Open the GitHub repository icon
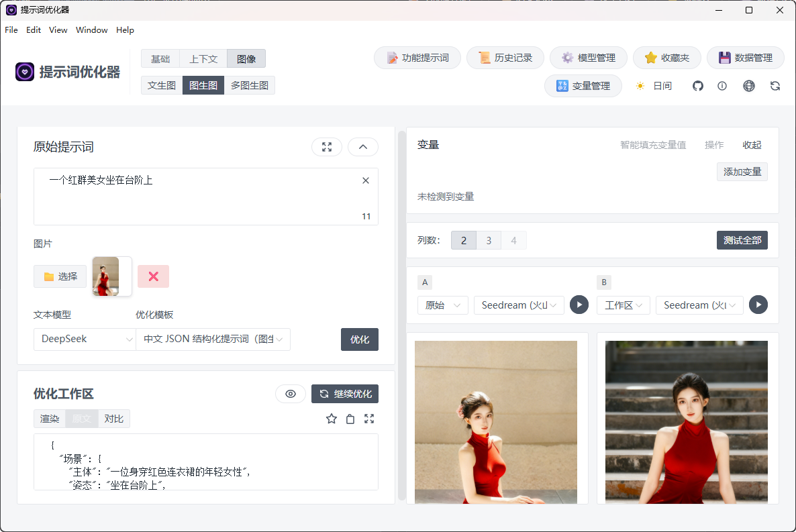796x532 pixels. 698,86
